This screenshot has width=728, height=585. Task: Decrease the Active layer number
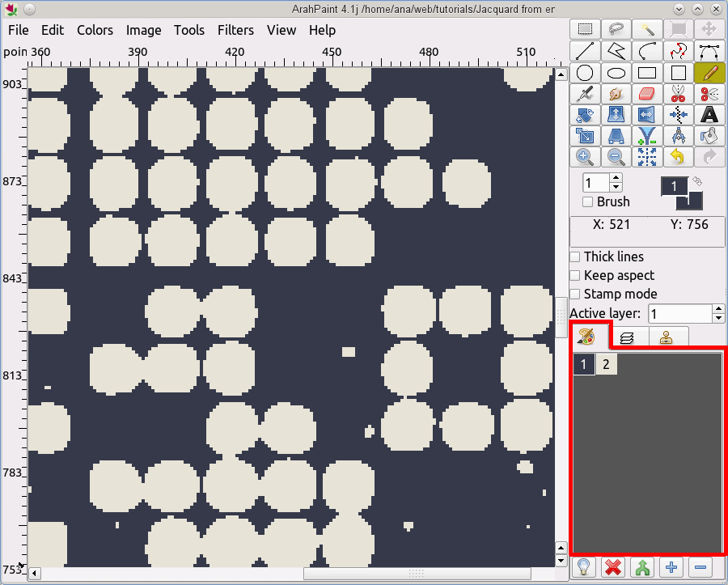pyautogui.click(x=719, y=318)
